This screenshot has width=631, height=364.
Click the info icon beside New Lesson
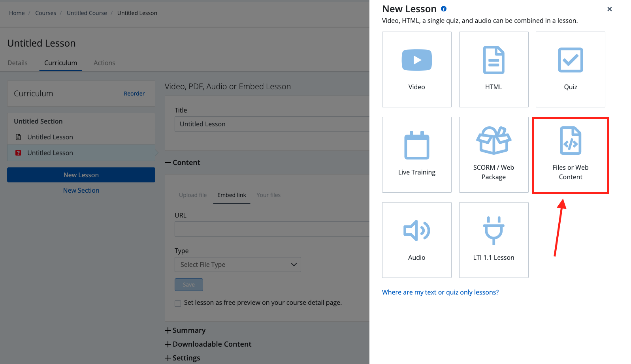pyautogui.click(x=444, y=9)
